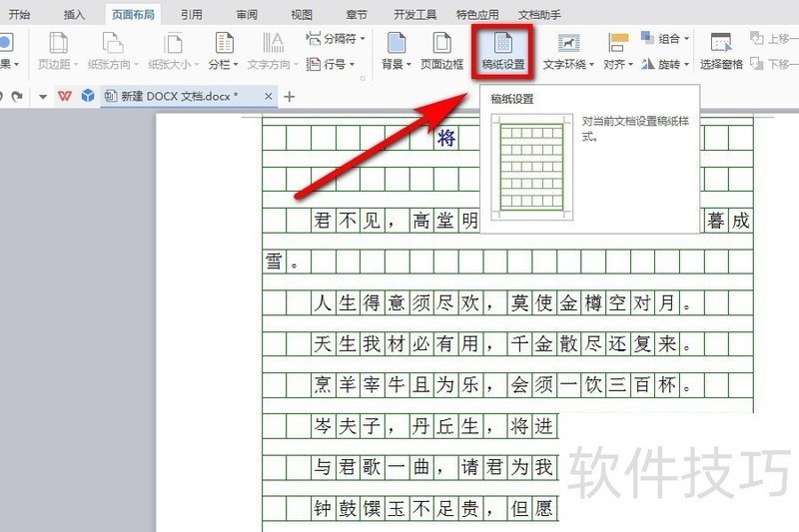Click the line 人生得意须尽欢
The height and width of the screenshot is (532, 799).
[395, 302]
